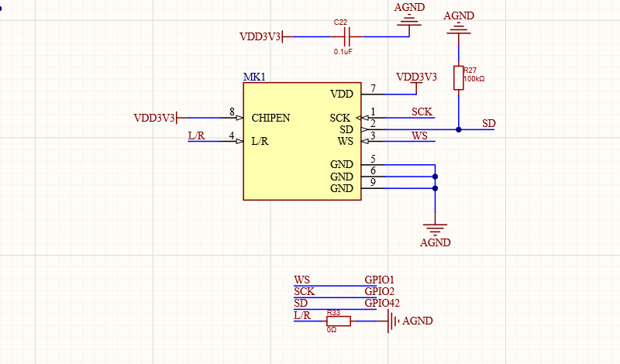
Task: Click the R33 designator text
Action: [x=333, y=313]
